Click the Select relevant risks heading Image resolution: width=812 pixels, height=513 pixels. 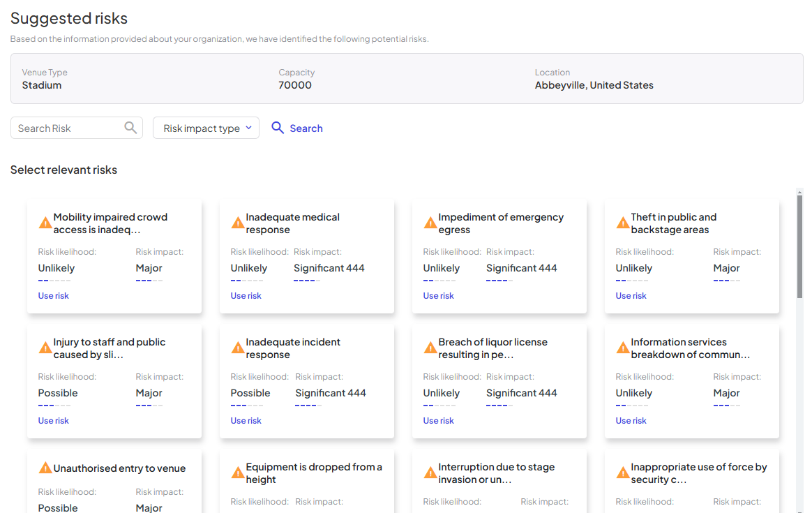63,170
